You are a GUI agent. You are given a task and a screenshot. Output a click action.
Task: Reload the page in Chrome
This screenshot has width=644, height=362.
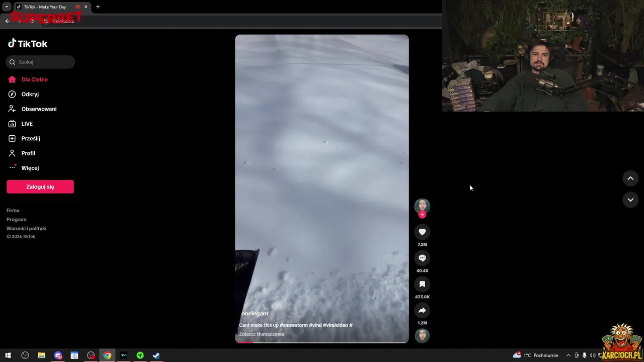pyautogui.click(x=31, y=21)
